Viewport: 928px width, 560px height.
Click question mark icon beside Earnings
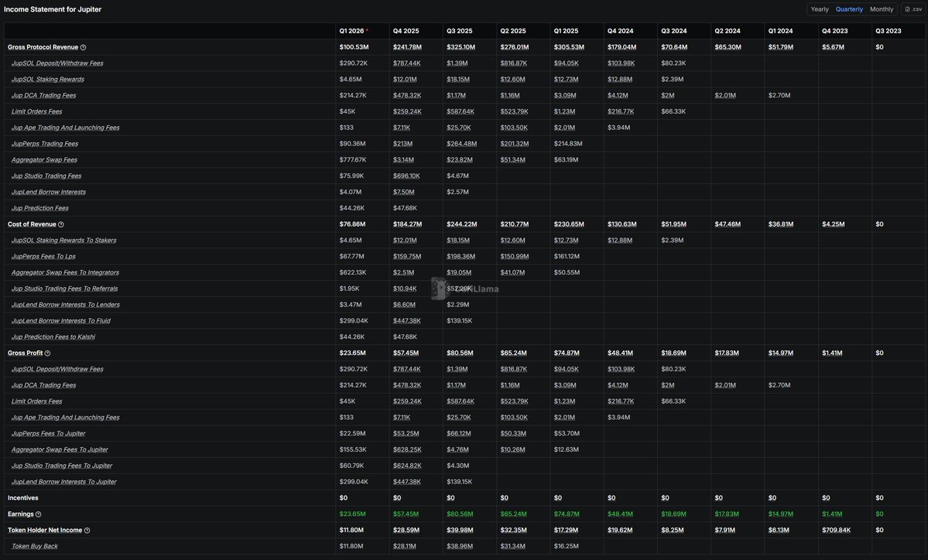[39, 514]
